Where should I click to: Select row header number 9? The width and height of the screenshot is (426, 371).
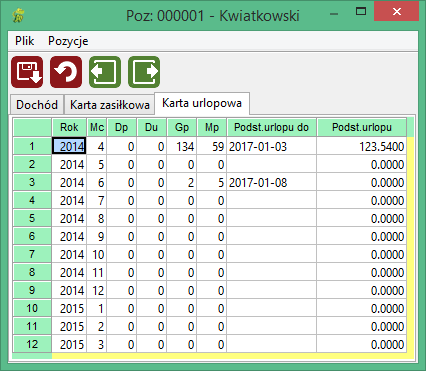coord(32,290)
